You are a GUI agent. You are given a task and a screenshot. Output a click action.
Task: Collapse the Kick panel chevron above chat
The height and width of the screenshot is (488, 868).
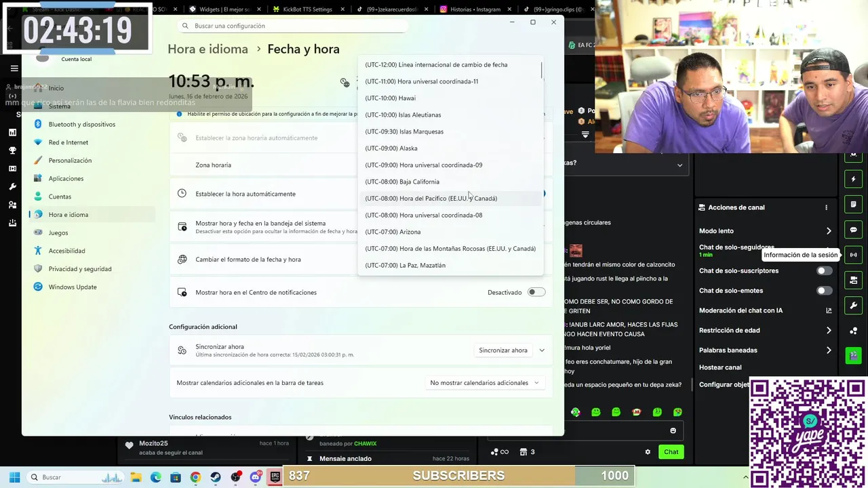(679, 165)
